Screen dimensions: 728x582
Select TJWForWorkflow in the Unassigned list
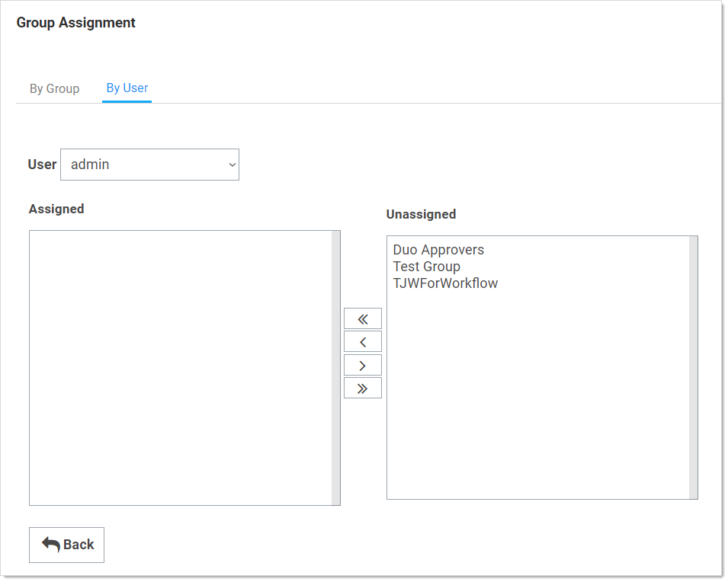(x=445, y=283)
